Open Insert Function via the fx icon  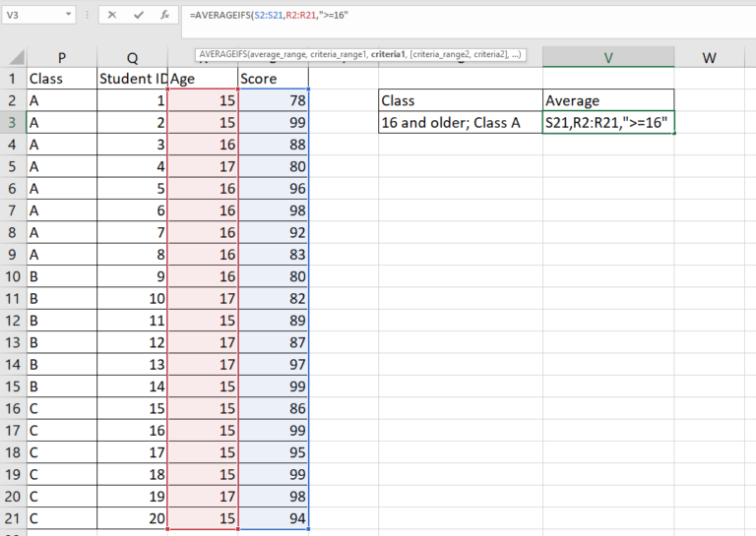tap(165, 16)
